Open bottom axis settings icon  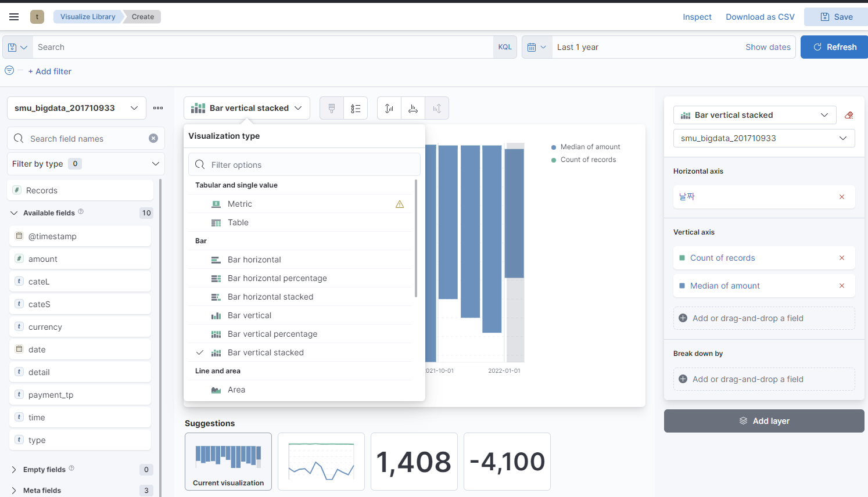pos(413,108)
